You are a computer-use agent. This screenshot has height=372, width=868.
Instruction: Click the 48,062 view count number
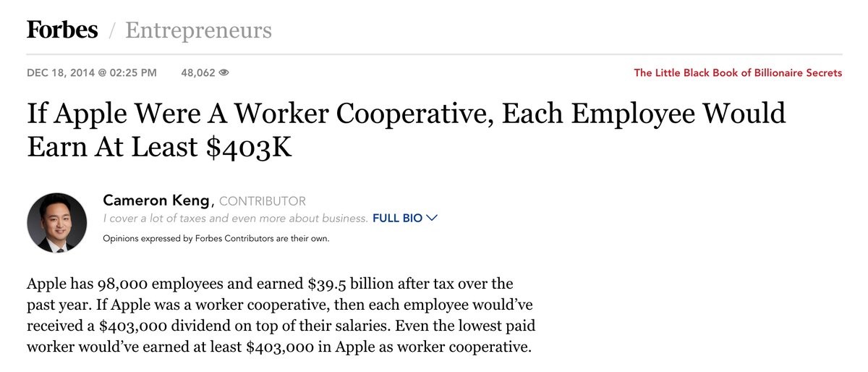(x=197, y=72)
